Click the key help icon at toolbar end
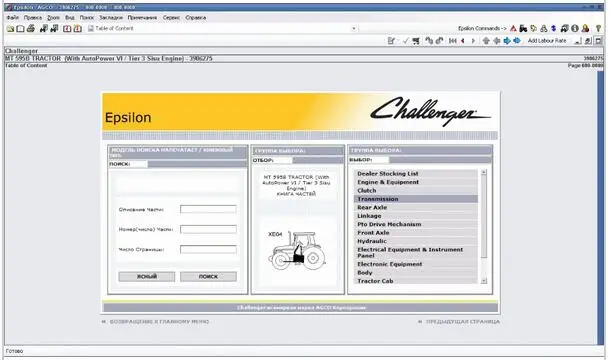This screenshot has width=610, height=360. (599, 28)
